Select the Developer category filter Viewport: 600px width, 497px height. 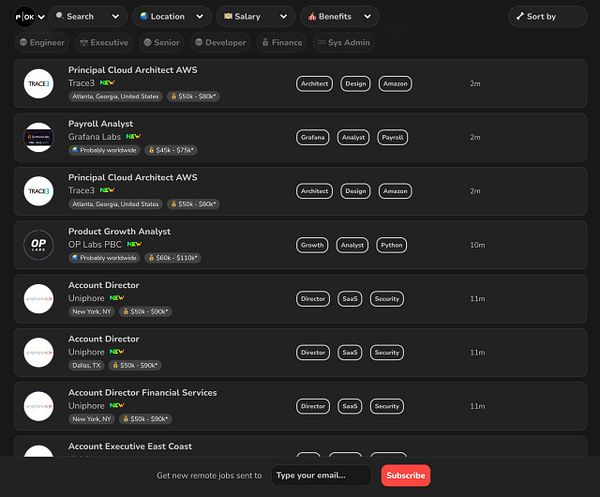(x=221, y=42)
